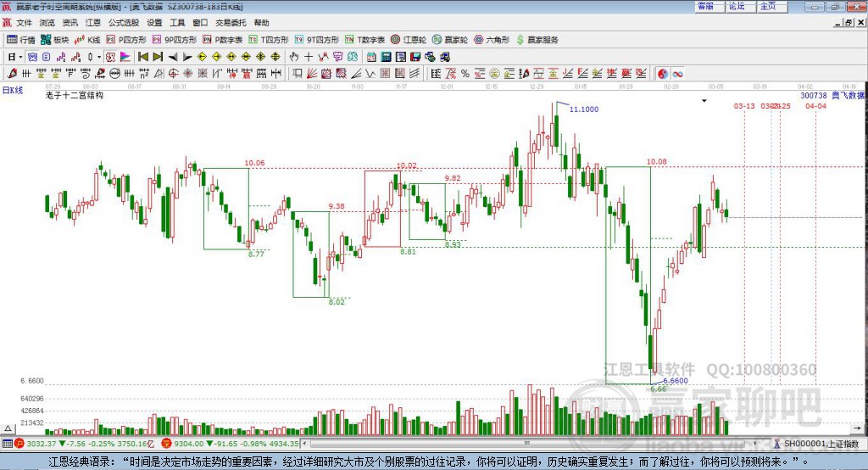Click the save floppy disk icon
Screen dimensions: 868x470
click(x=415, y=57)
